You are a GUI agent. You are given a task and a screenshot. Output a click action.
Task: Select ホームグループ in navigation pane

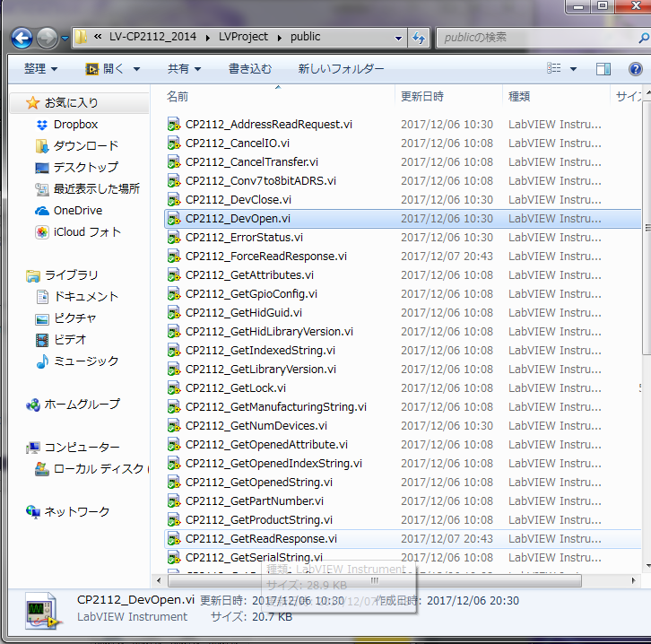(82, 405)
